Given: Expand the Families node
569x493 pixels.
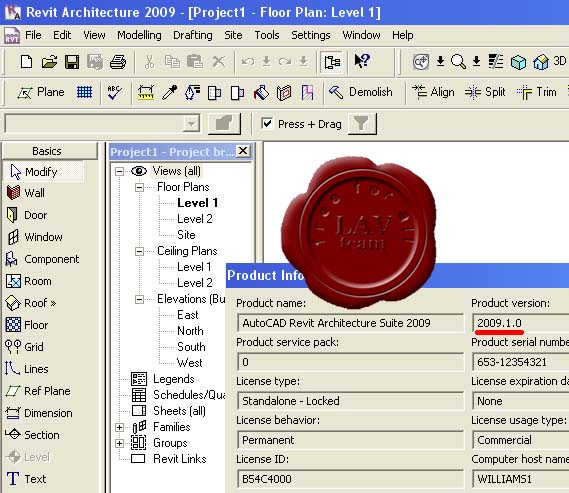Looking at the screenshot, I should [x=119, y=427].
